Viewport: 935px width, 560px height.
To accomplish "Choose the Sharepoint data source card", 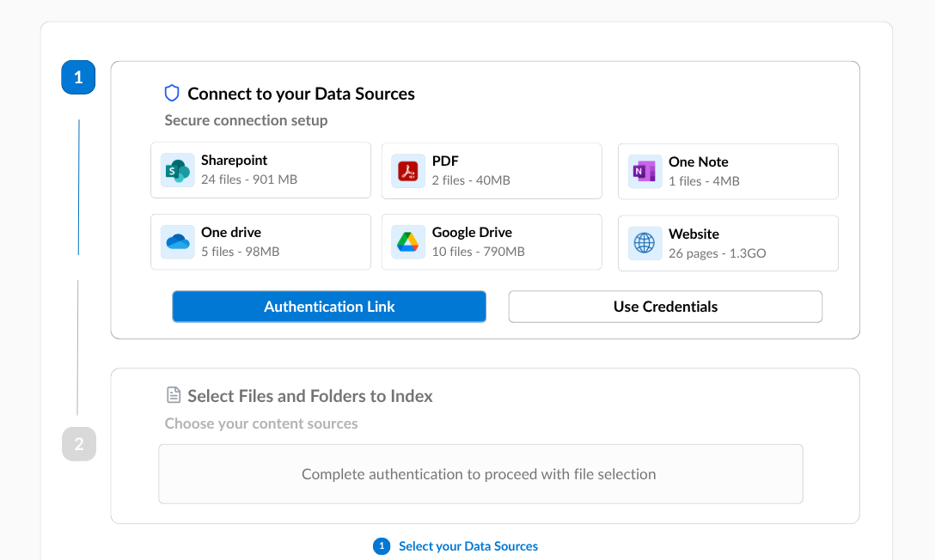I will (x=260, y=170).
